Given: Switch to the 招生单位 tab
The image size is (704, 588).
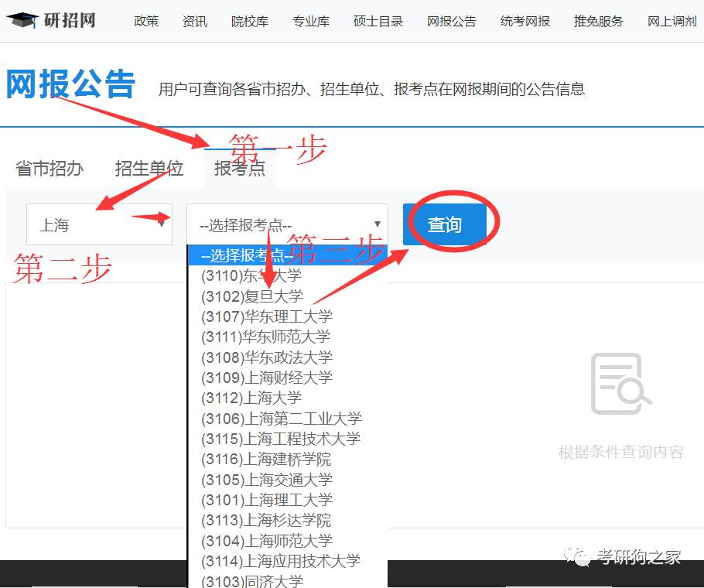Looking at the screenshot, I should tap(149, 169).
